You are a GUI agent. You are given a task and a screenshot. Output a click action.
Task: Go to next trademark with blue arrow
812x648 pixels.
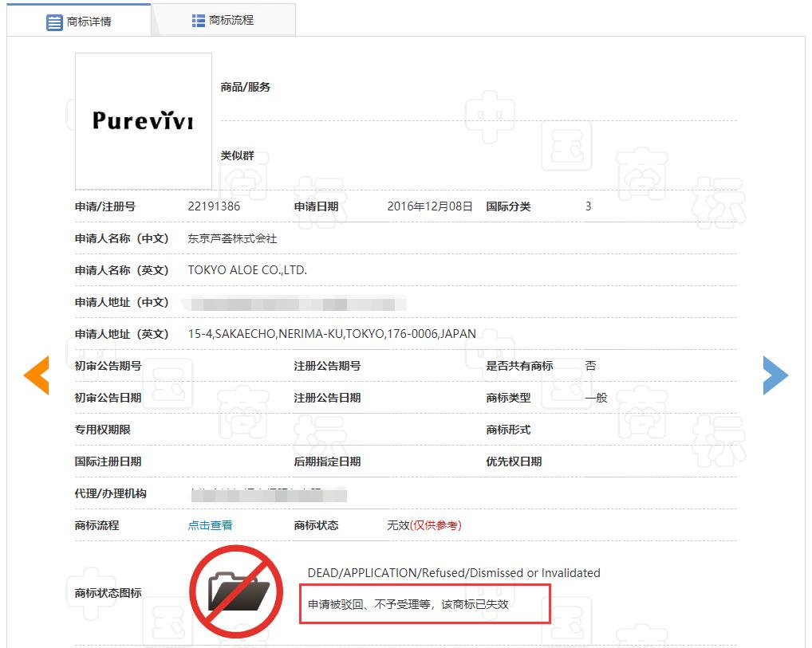pos(775,375)
